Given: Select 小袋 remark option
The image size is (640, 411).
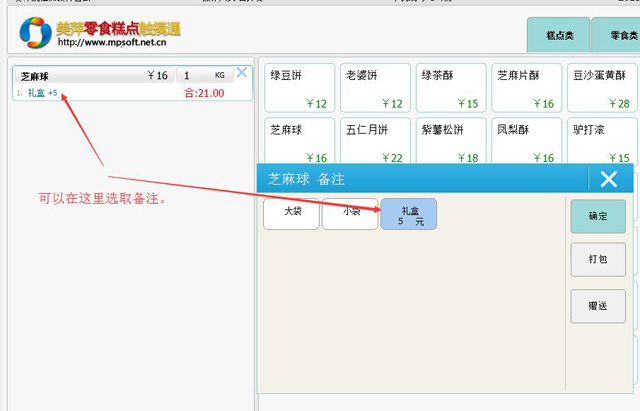Looking at the screenshot, I should point(350,214).
